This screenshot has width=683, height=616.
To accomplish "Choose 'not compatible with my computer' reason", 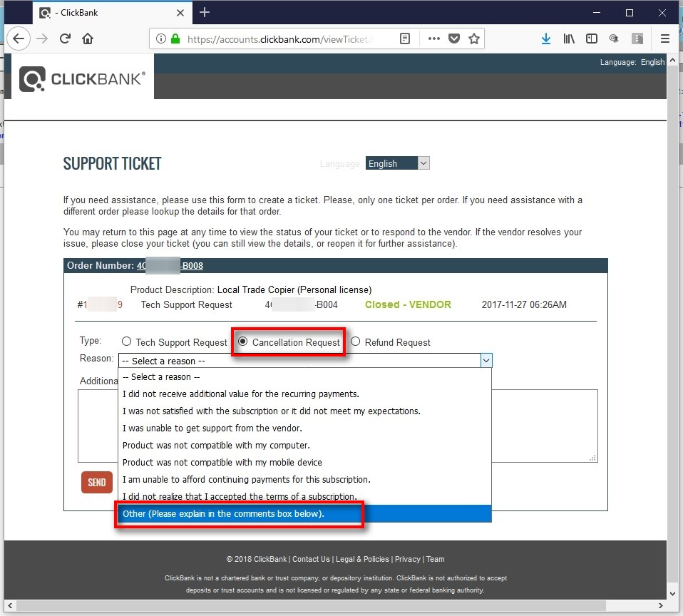I will click(304, 445).
